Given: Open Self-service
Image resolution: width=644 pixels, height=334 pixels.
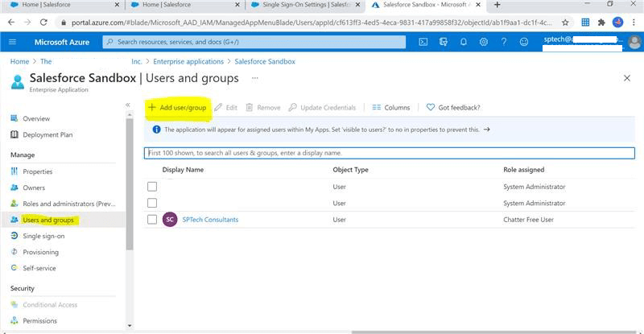Looking at the screenshot, I should (39, 268).
